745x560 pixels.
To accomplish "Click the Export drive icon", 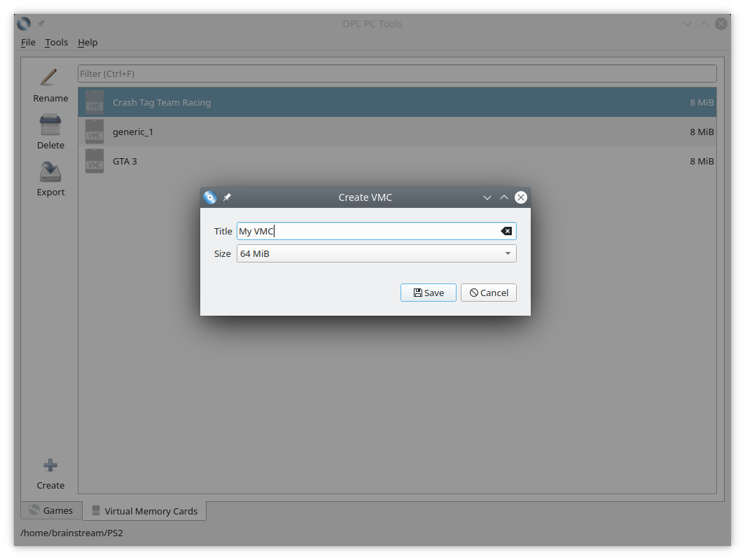I will (x=50, y=171).
